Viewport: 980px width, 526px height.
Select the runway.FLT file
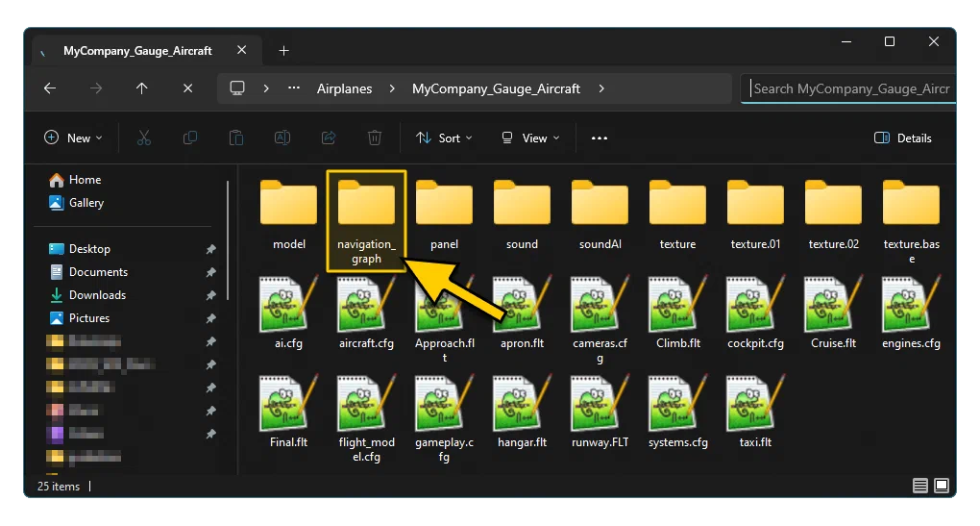point(600,412)
